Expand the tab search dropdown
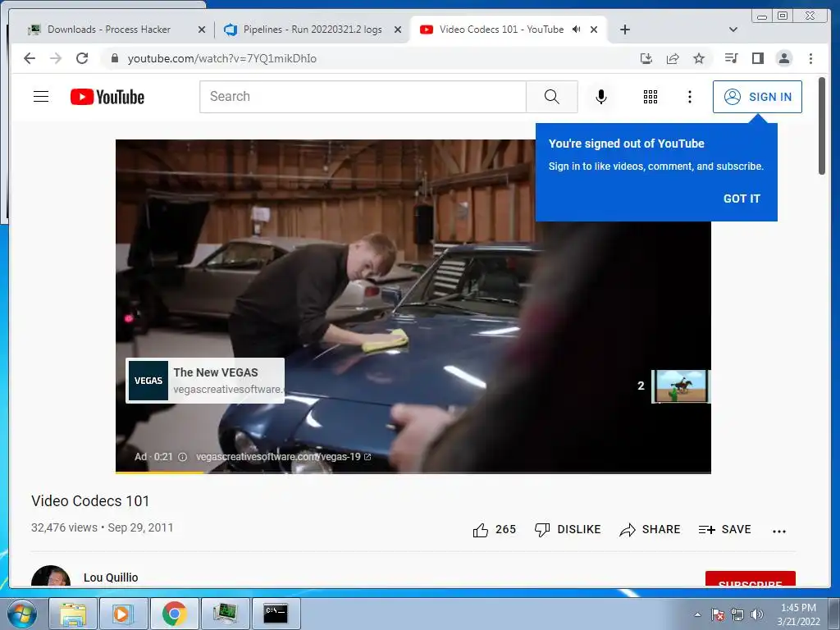The image size is (840, 630). coord(733,30)
